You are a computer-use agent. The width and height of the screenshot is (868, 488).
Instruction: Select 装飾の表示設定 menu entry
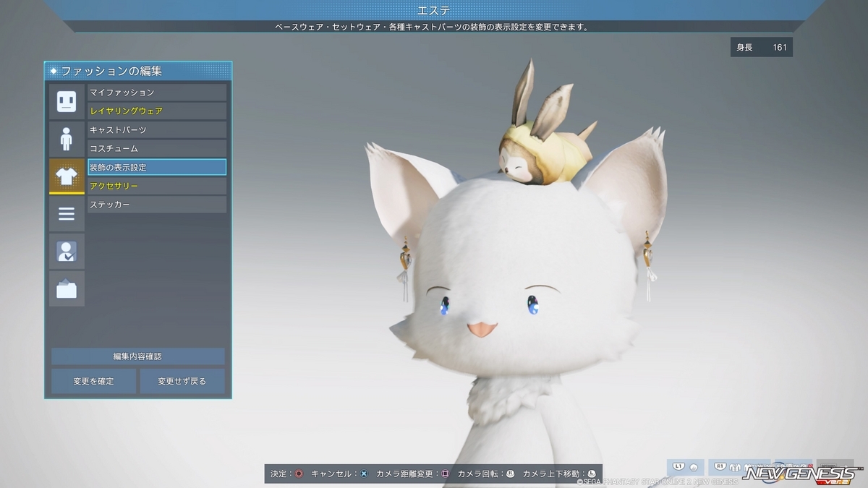click(x=157, y=167)
